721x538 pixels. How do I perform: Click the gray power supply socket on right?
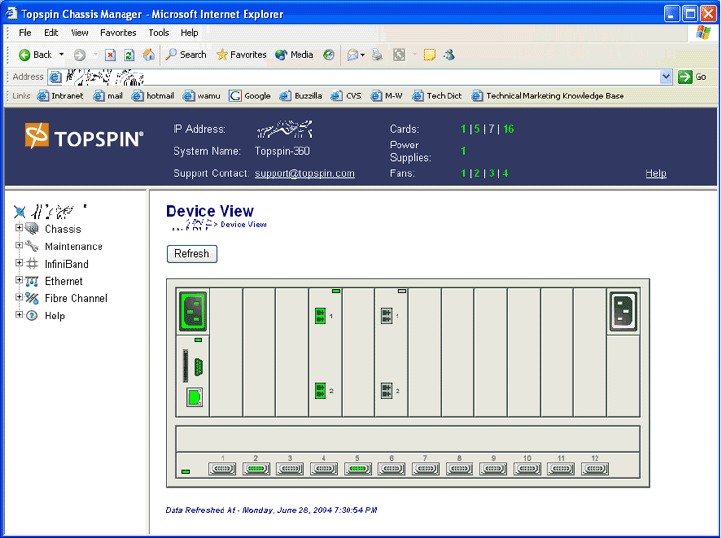(624, 311)
